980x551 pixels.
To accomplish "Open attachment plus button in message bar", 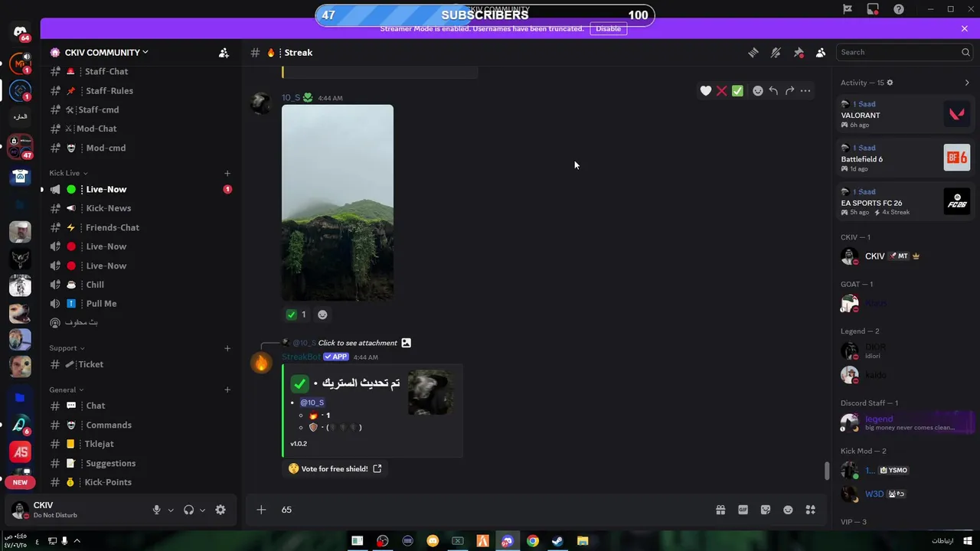I will tap(261, 510).
